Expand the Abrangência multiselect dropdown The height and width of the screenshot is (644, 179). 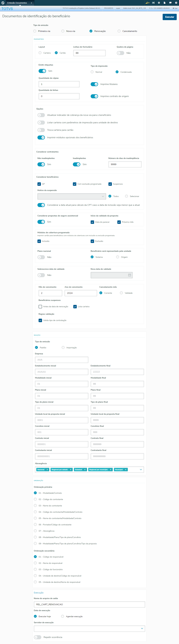pos(141,470)
